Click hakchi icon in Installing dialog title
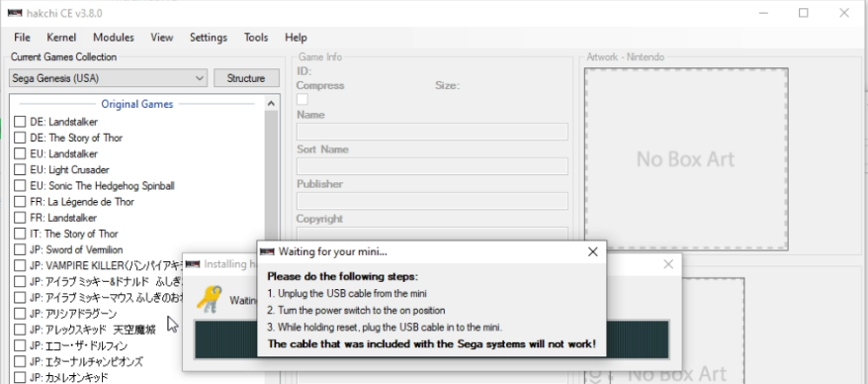The width and height of the screenshot is (868, 384). (x=193, y=264)
